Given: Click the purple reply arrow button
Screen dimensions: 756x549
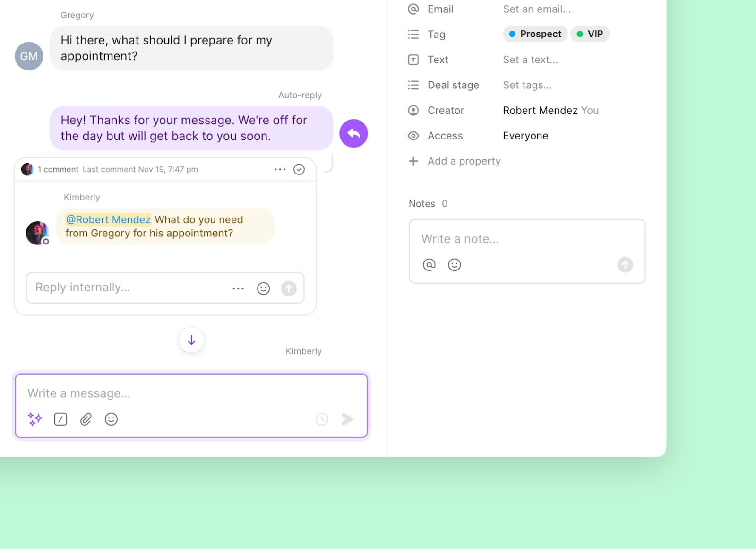Looking at the screenshot, I should coord(353,133).
